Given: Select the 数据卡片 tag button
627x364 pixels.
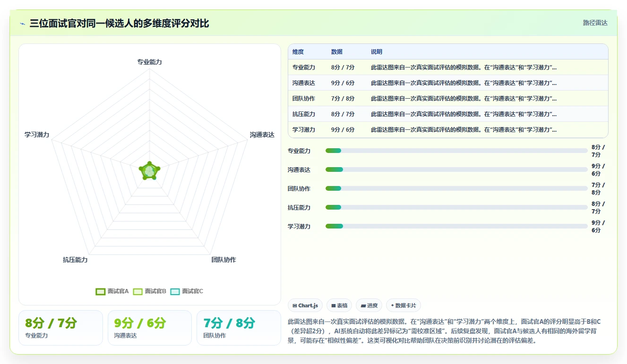Looking at the screenshot, I should [x=403, y=305].
